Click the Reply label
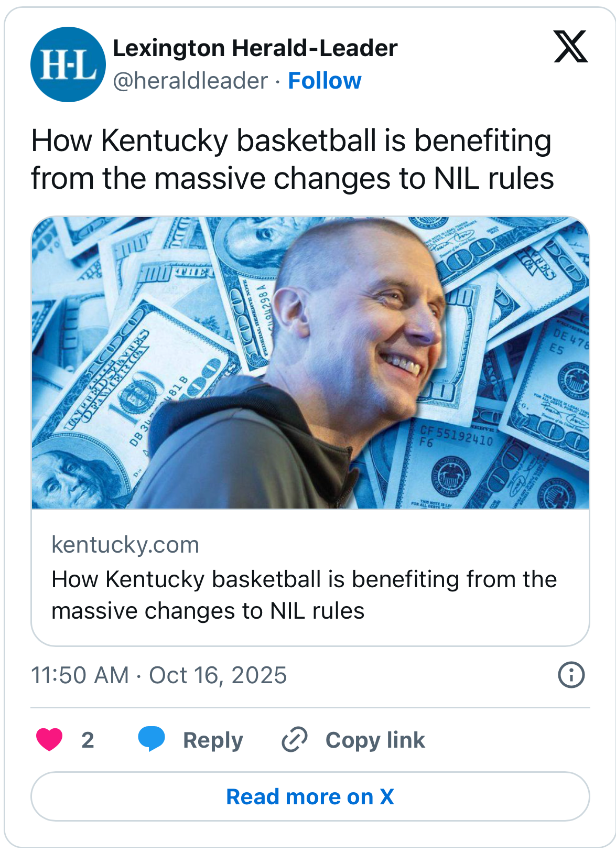The height and width of the screenshot is (852, 616). pos(213,740)
